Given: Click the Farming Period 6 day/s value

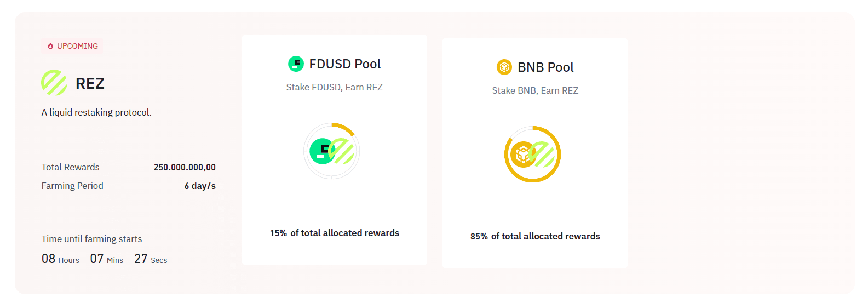Looking at the screenshot, I should [x=200, y=186].
